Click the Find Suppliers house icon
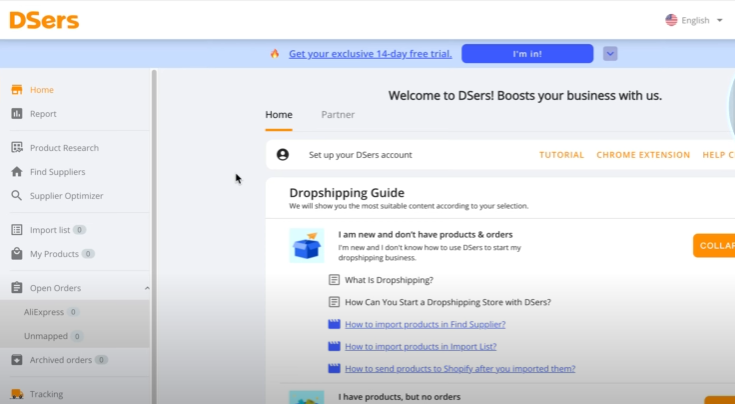The width and height of the screenshot is (735, 404). (x=17, y=172)
